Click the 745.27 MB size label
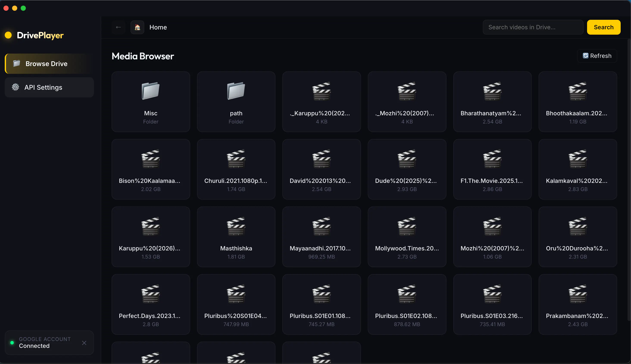631x364 pixels. 322,324
